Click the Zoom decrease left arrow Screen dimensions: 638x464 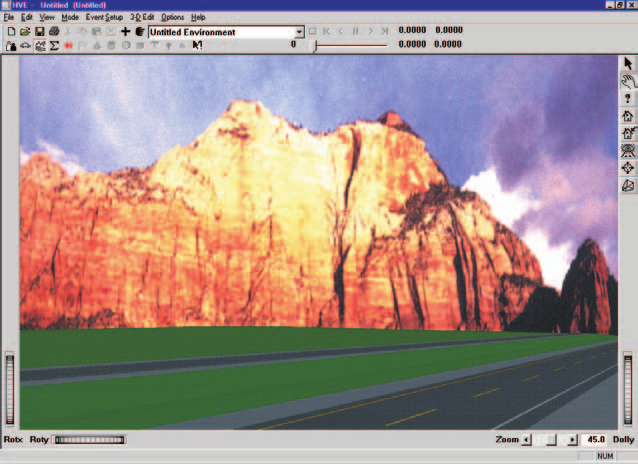[x=527, y=440]
